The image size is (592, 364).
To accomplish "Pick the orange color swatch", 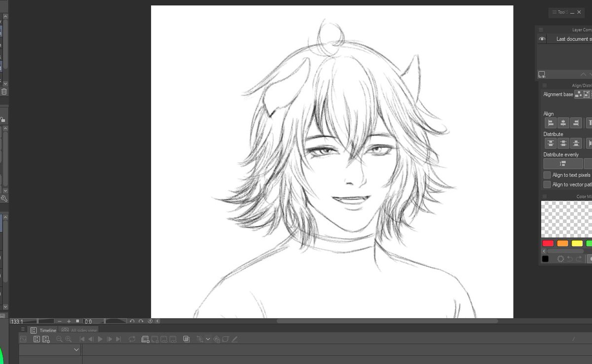I will tap(562, 243).
